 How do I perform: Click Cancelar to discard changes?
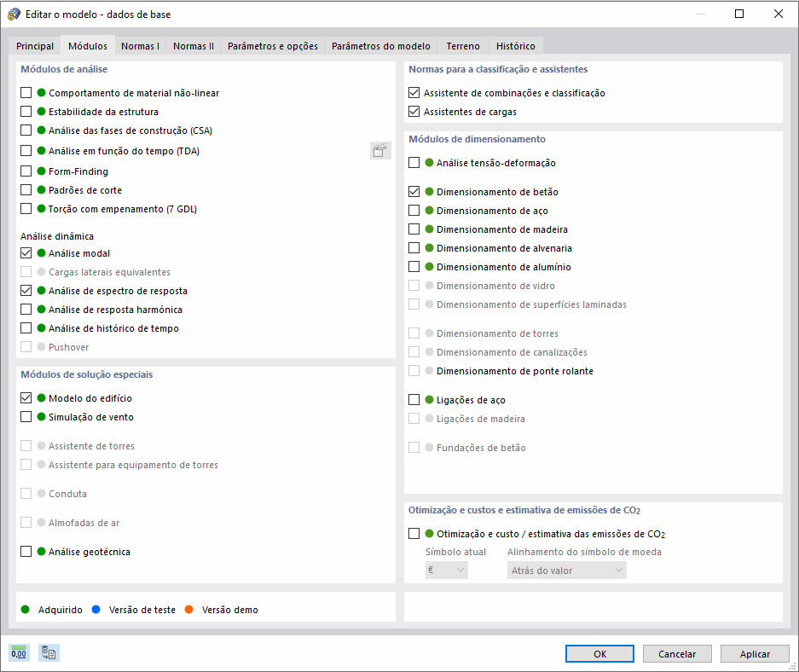(677, 653)
